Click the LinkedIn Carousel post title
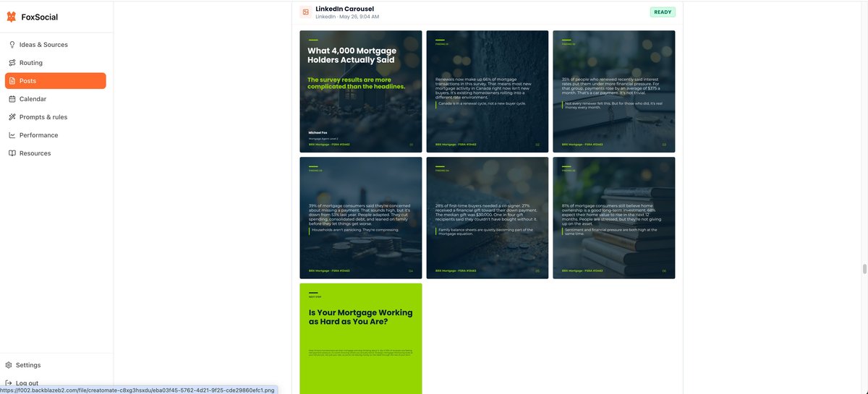The image size is (868, 394). point(345,9)
